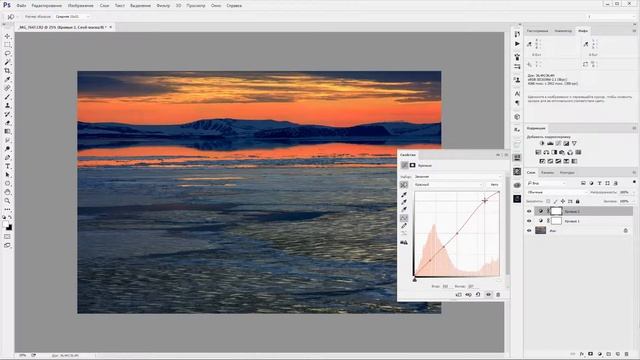Click the foreground color swatch

6,225
